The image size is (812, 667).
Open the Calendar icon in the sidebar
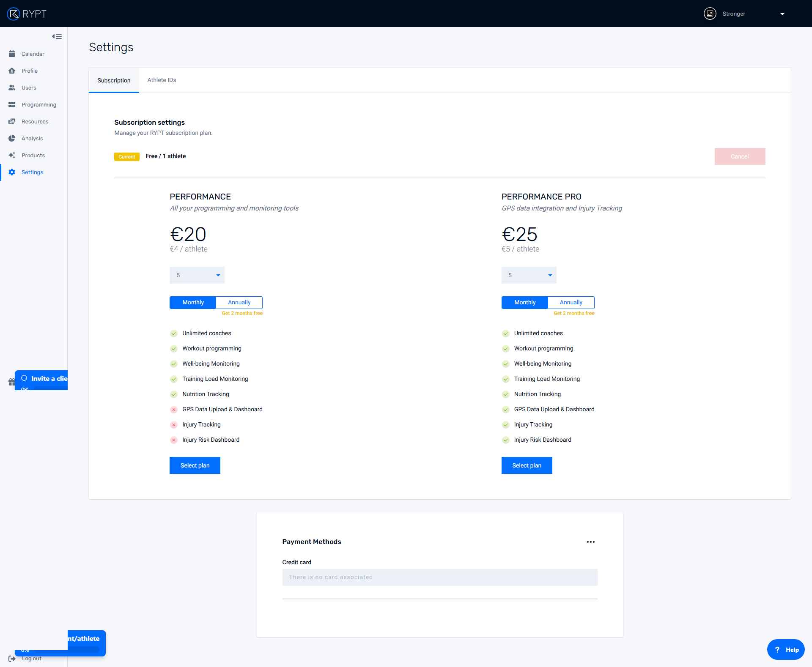click(12, 54)
